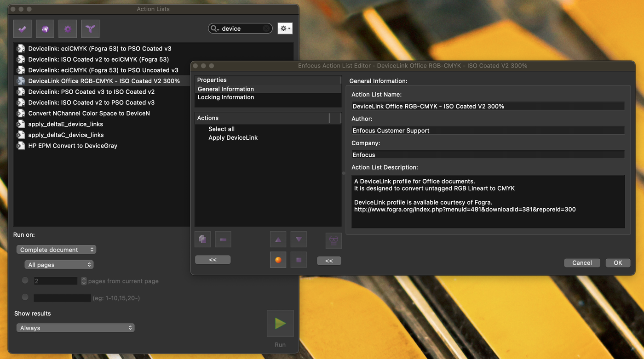
Task: Click the pages count stepper arrows
Action: 84,281
